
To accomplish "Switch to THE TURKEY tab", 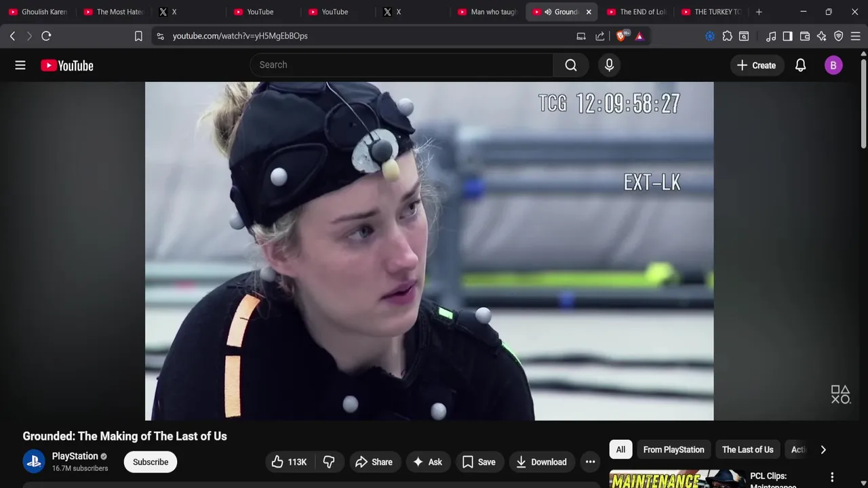I will click(711, 12).
